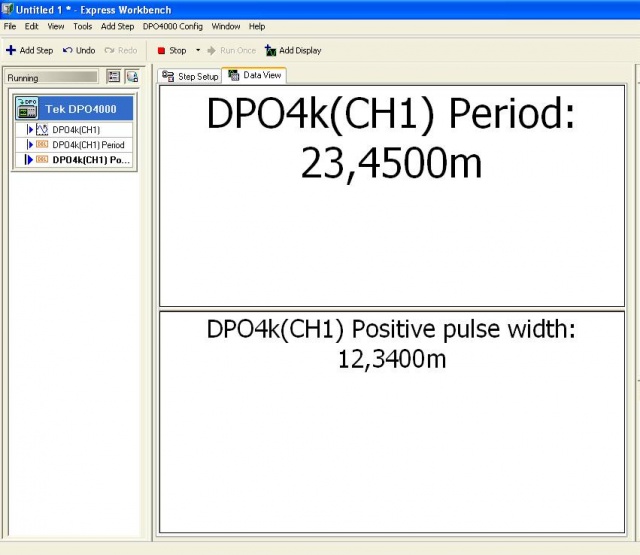The image size is (640, 555).
Task: Click the Undo arrow icon
Action: (68, 50)
